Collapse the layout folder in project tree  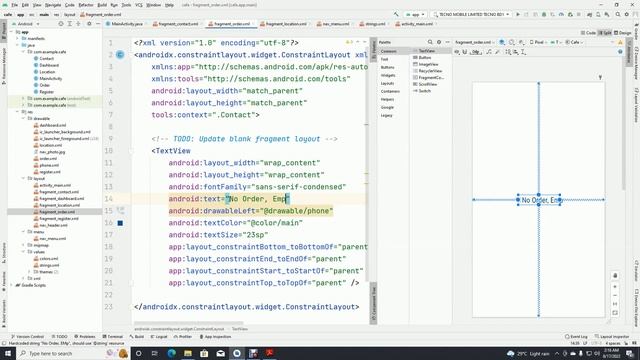[x=24, y=178]
